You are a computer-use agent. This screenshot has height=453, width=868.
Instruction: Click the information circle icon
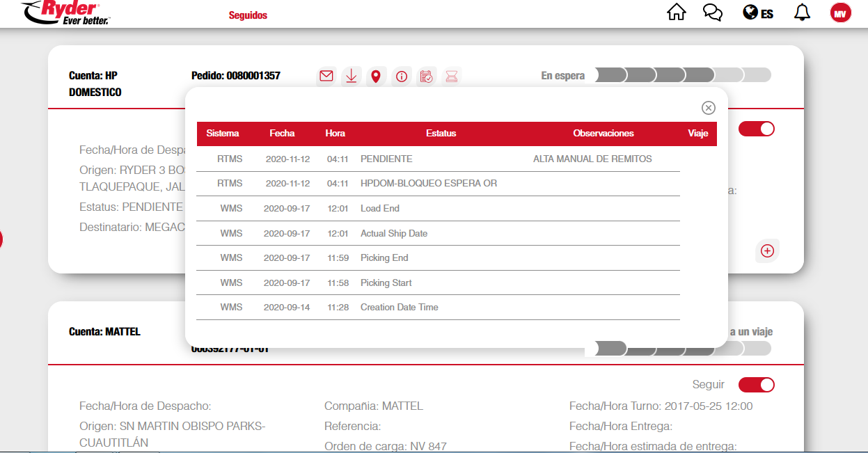pyautogui.click(x=401, y=77)
